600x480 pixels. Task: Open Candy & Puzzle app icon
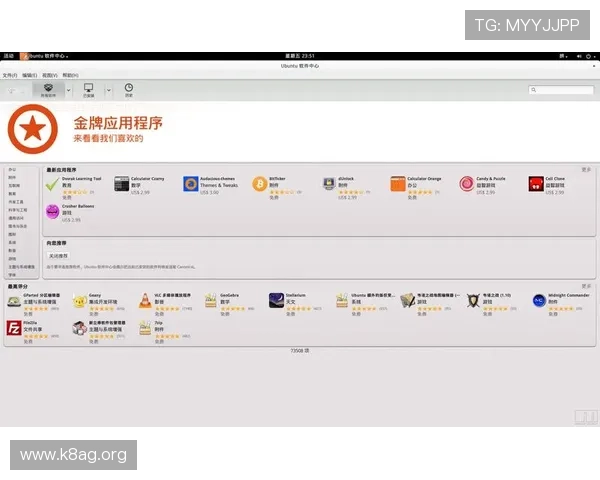coord(467,184)
